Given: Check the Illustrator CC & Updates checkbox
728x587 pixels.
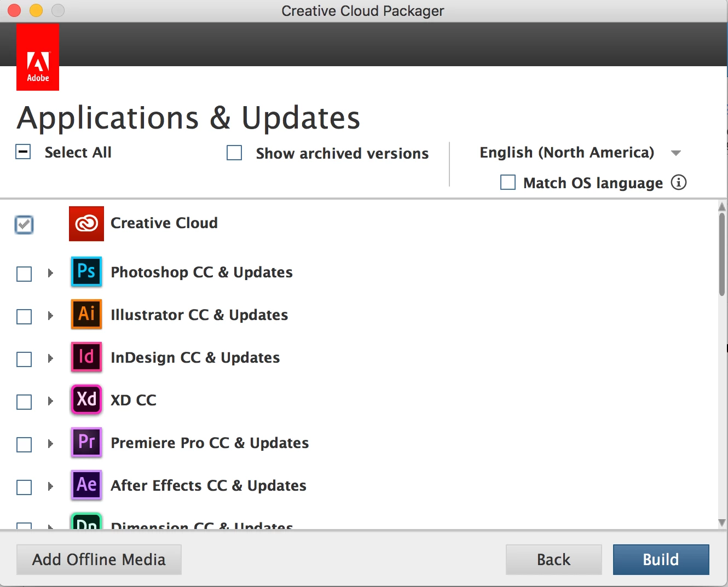Looking at the screenshot, I should (x=24, y=316).
